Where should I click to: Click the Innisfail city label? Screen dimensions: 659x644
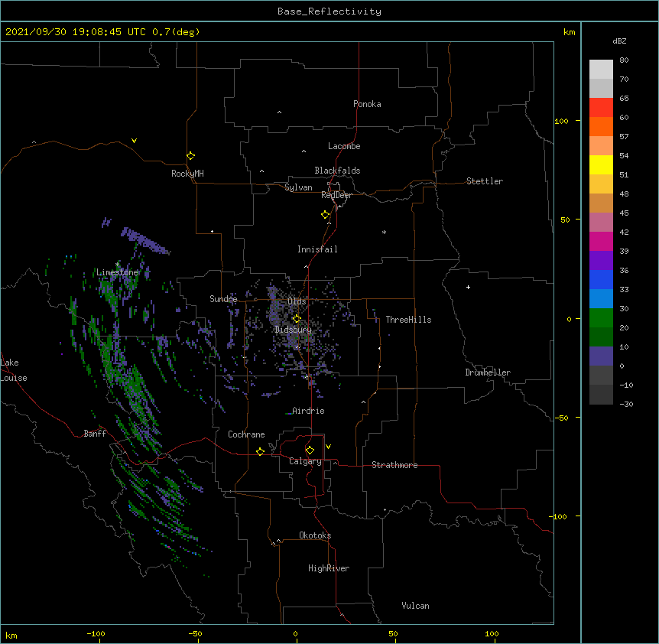coord(317,249)
